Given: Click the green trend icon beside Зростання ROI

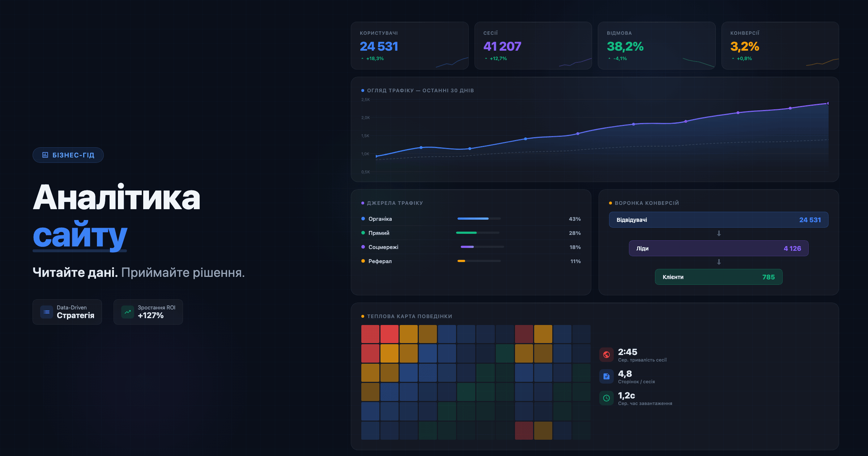Looking at the screenshot, I should [x=128, y=312].
